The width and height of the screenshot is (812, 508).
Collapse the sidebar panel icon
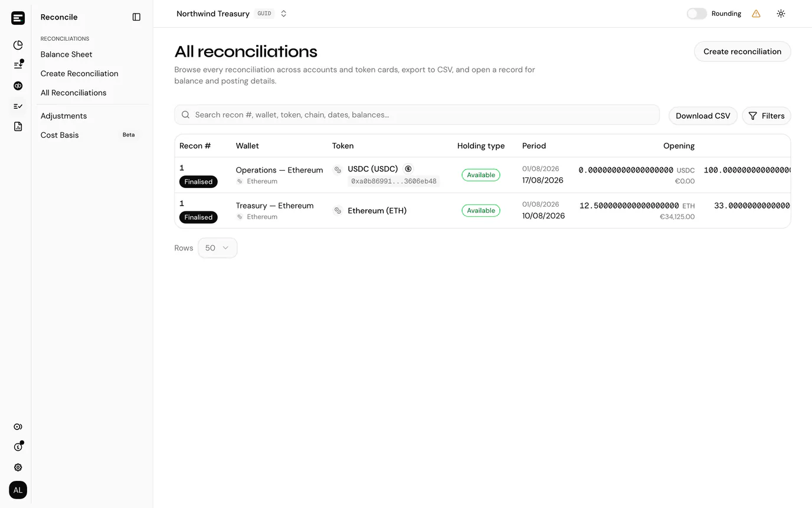(x=136, y=17)
